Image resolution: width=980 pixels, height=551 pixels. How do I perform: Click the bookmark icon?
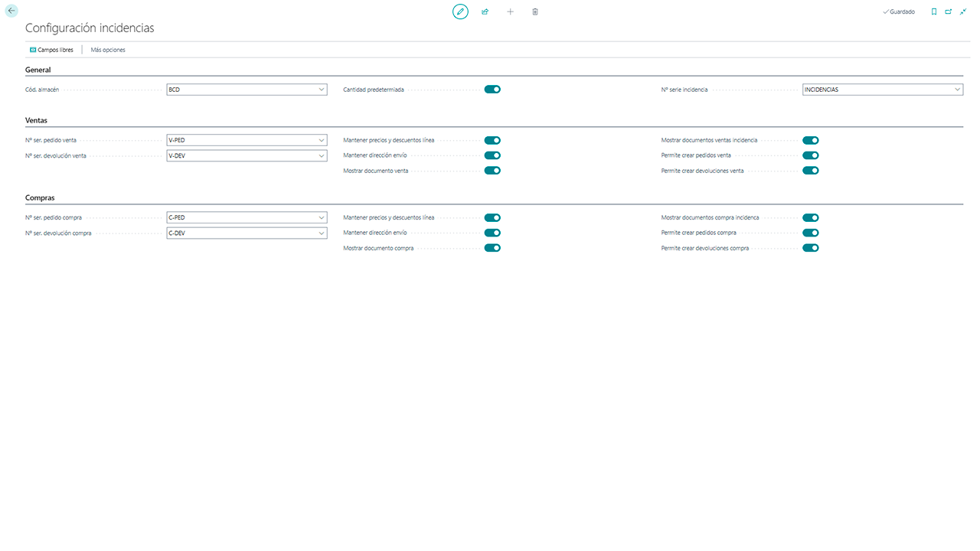coord(934,11)
